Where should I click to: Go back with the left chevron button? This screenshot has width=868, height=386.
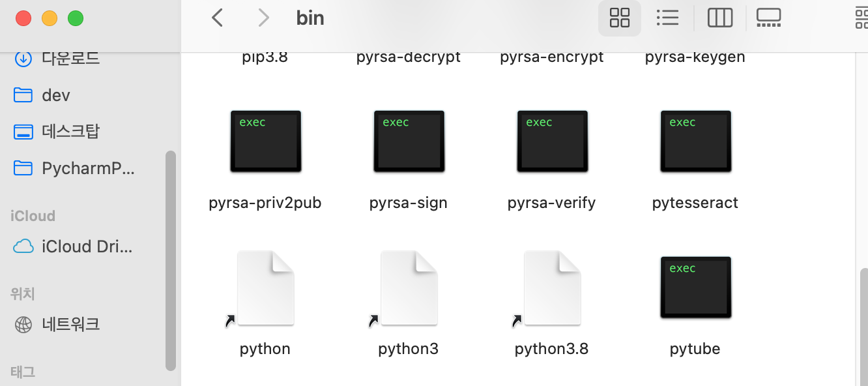click(218, 18)
